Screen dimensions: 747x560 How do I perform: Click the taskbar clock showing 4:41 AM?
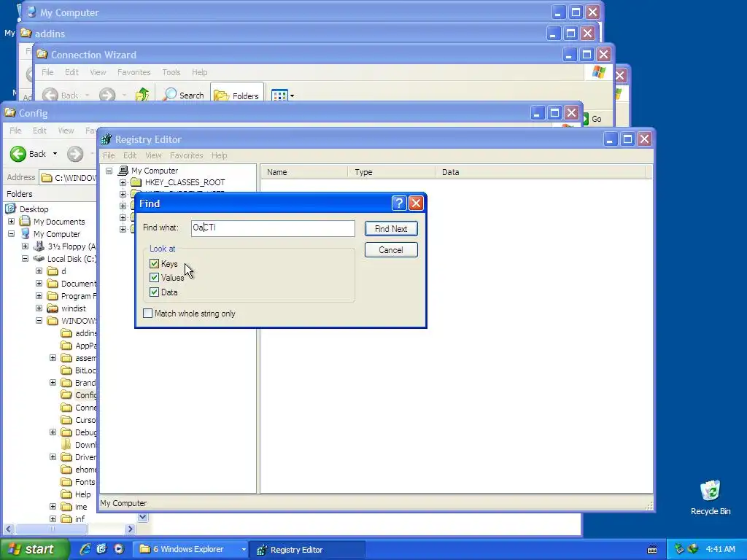720,549
